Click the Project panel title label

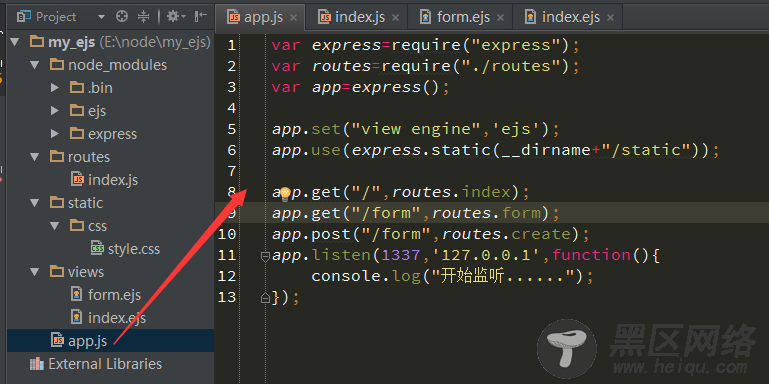coord(56,17)
